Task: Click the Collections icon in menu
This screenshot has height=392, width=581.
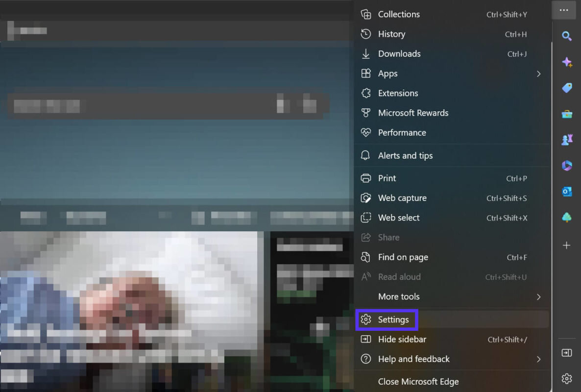Action: [366, 14]
